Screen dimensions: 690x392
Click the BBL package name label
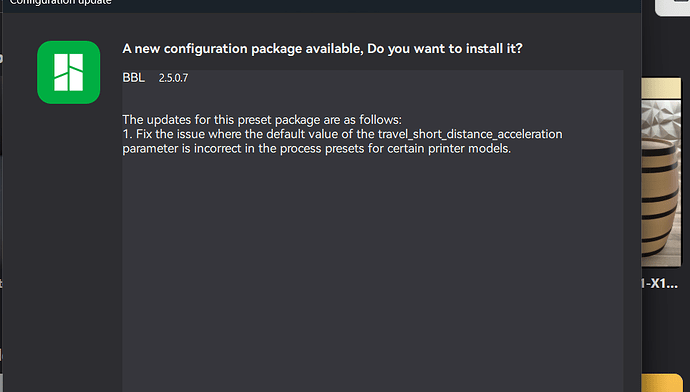pyautogui.click(x=134, y=78)
